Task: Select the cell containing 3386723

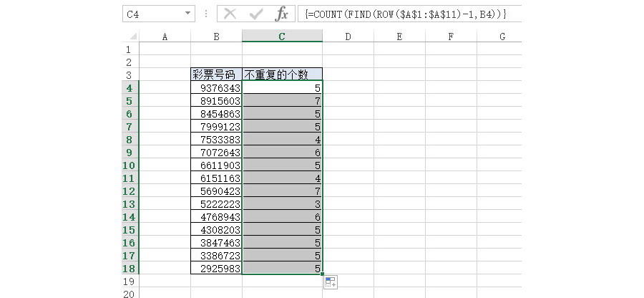Action: click(216, 255)
